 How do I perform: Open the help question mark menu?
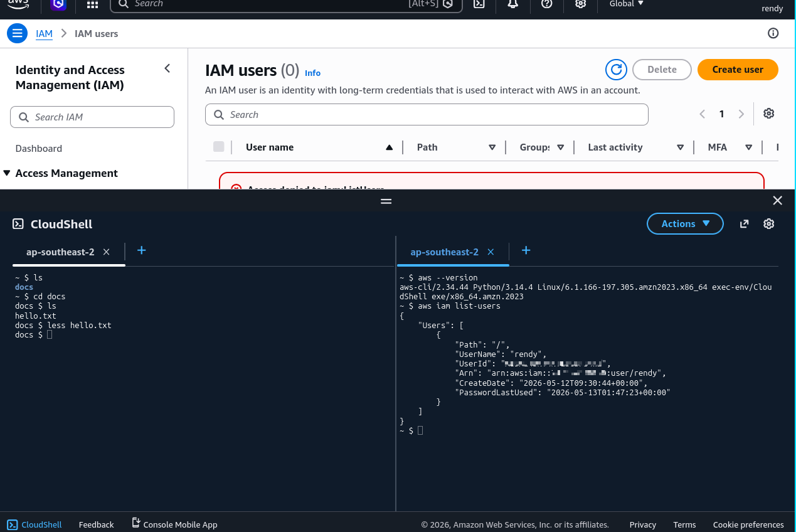pyautogui.click(x=547, y=4)
